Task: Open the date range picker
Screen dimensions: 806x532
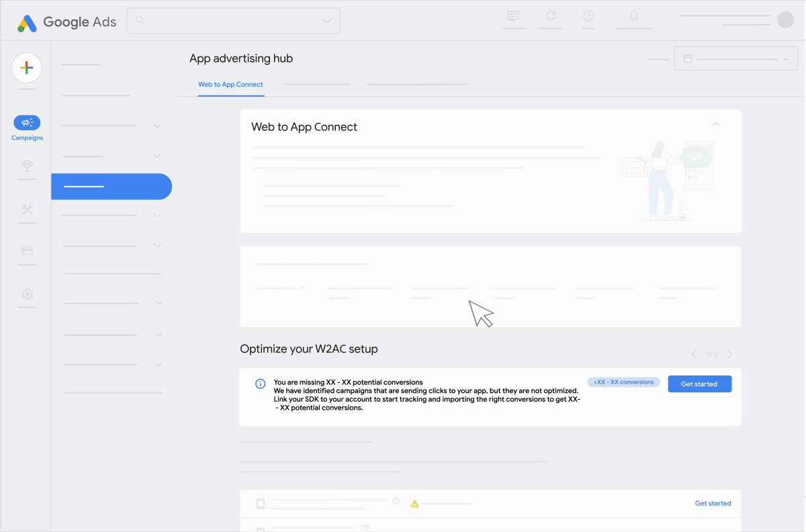Action: point(735,59)
